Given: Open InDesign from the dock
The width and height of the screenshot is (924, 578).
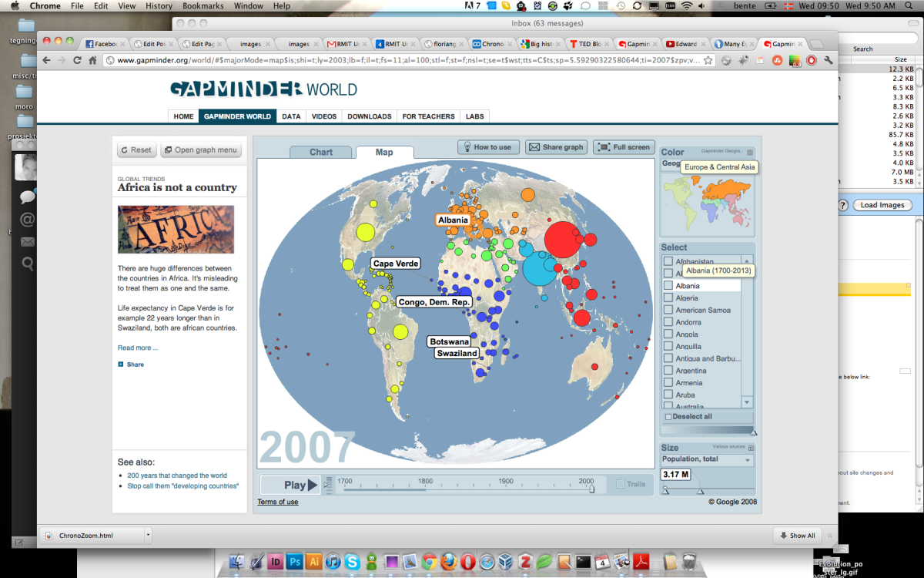Looking at the screenshot, I should pyautogui.click(x=276, y=562).
